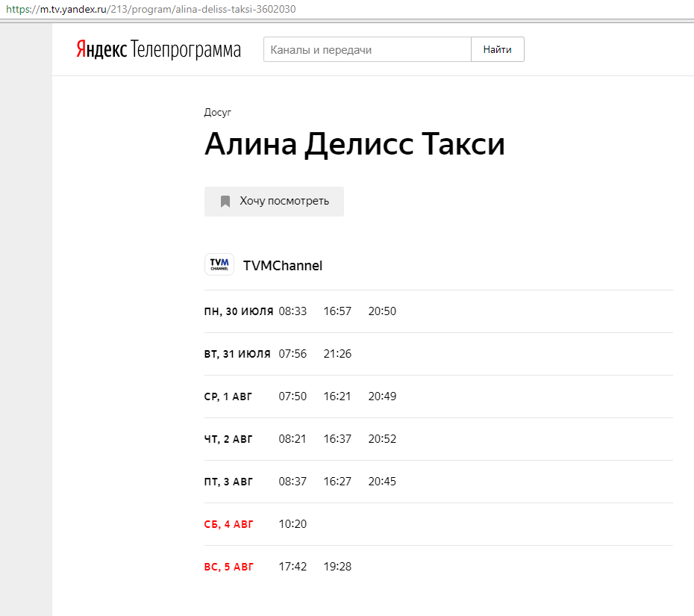Open the TVM Channel logo icon

pos(219,265)
